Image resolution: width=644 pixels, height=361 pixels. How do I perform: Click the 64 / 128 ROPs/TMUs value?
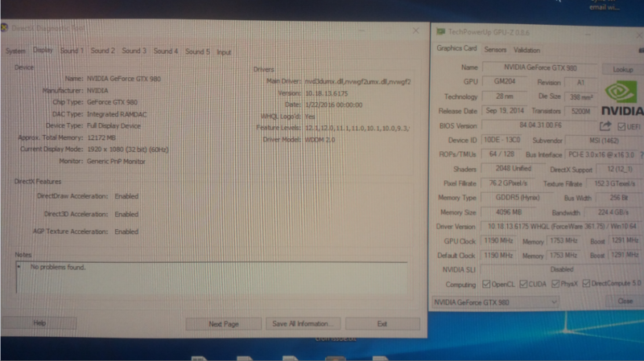(502, 154)
